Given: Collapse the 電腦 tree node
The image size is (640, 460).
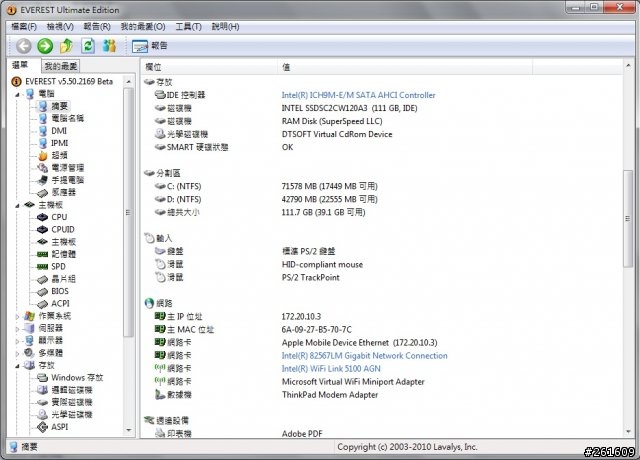Looking at the screenshot, I should pyautogui.click(x=17, y=95).
